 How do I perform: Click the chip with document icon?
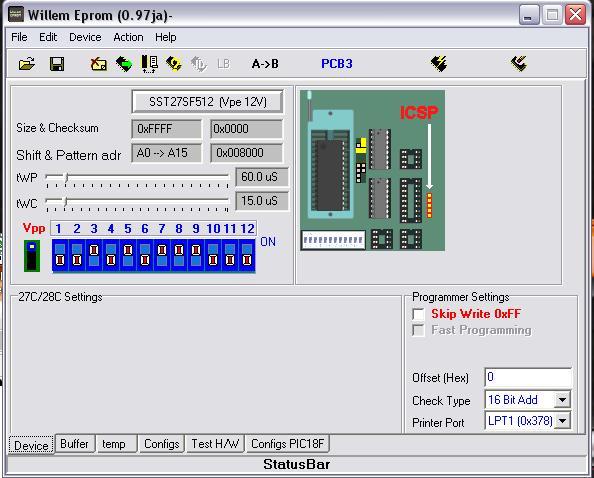149,64
